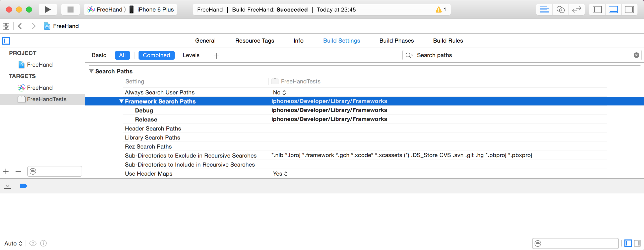
Task: Stop the running task
Action: pos(71,10)
